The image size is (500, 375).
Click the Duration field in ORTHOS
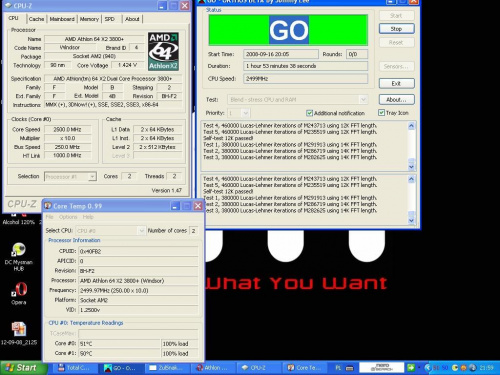tap(305, 66)
